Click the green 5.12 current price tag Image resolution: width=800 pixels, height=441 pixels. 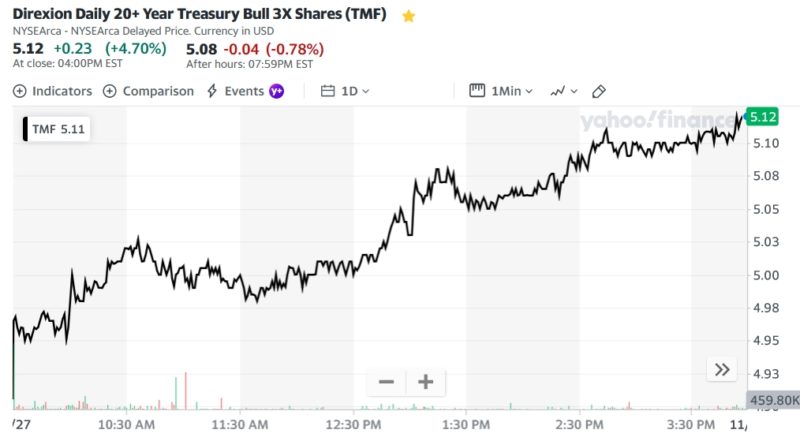click(764, 117)
